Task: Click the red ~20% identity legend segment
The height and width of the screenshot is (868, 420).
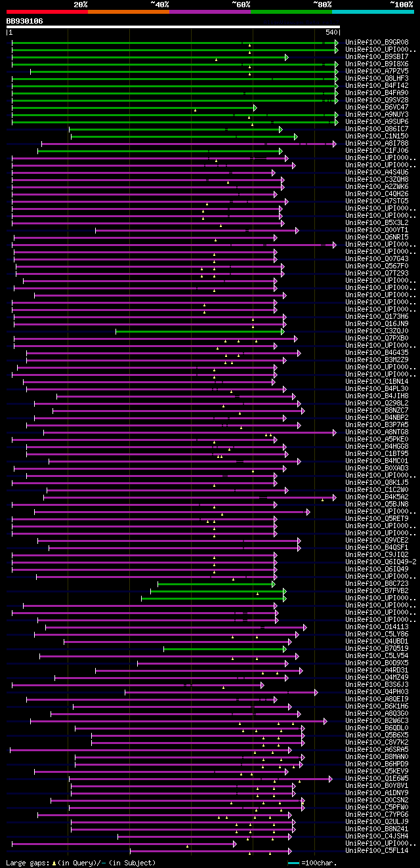Action: pyautogui.click(x=47, y=12)
